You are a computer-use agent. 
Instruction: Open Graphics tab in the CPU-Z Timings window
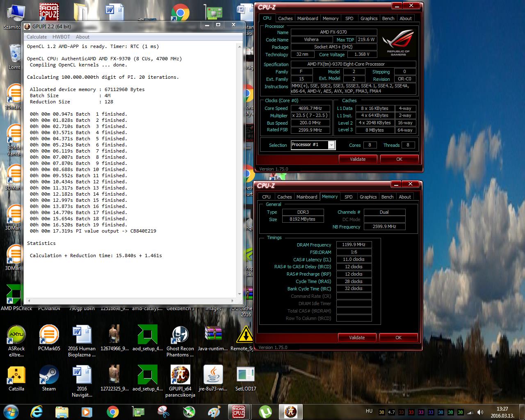[x=368, y=197]
